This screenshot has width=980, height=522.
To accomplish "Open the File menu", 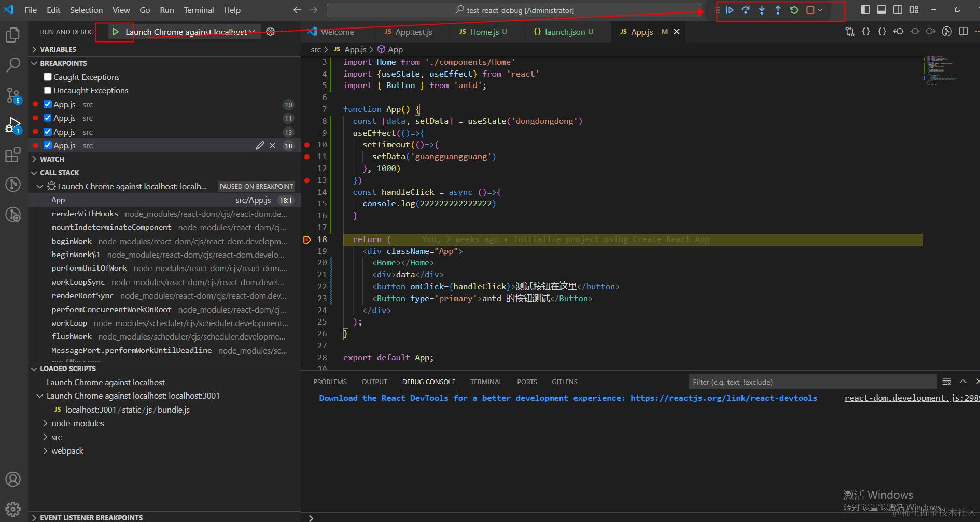I will tap(31, 10).
